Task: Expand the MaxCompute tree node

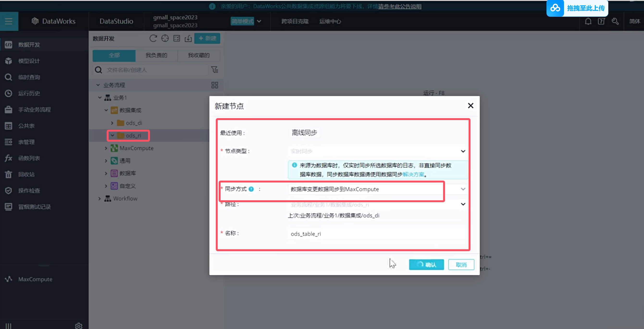Action: click(106, 148)
